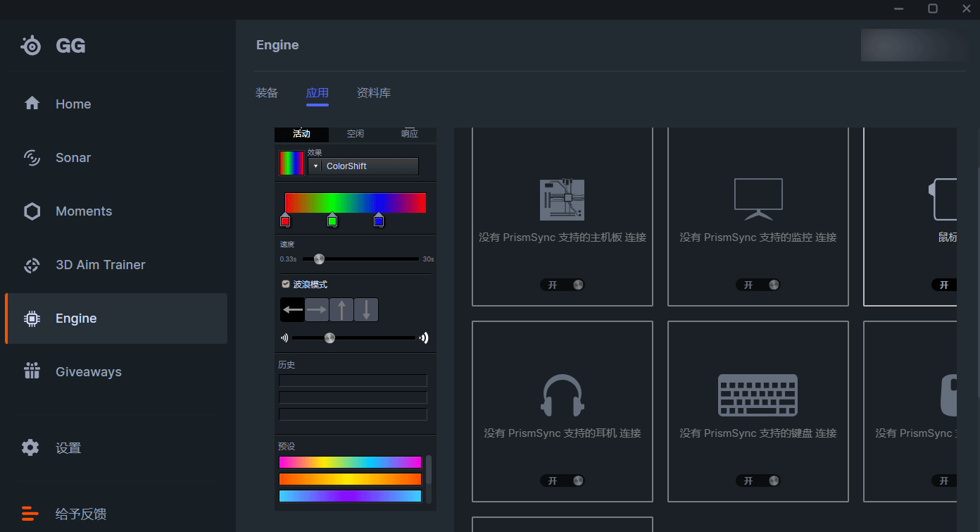980x532 pixels.
Task: Click the second 历史 history slot
Action: pos(353,397)
